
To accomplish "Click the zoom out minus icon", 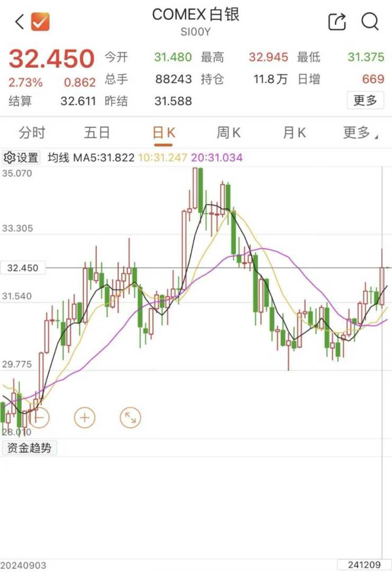I will tap(38, 418).
